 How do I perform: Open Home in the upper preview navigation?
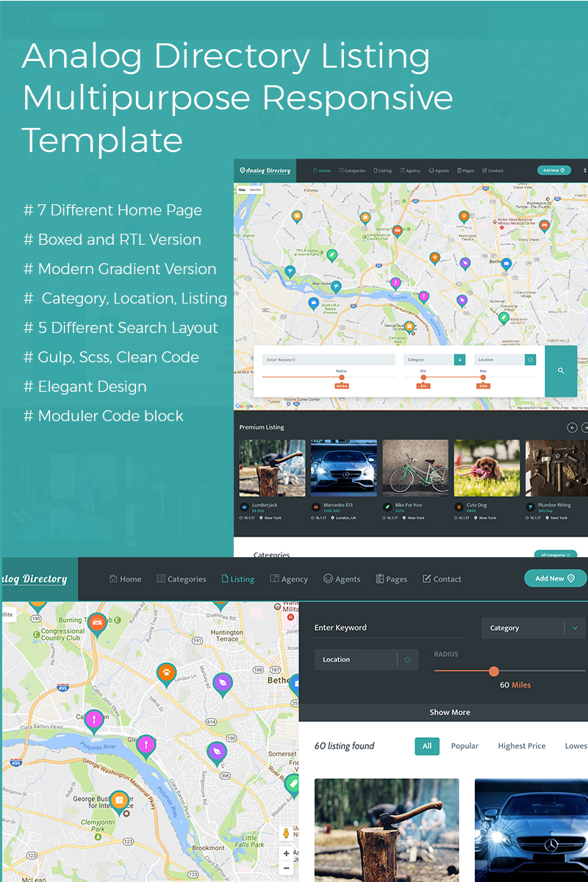322,171
